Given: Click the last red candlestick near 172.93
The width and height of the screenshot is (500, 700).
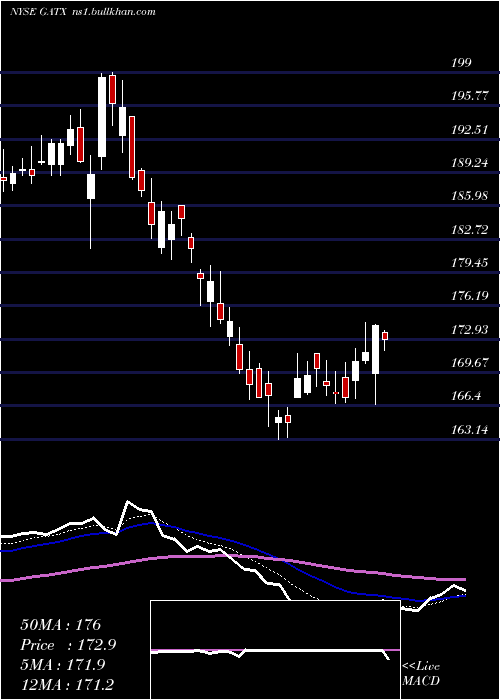Looking at the screenshot, I should coord(385,336).
